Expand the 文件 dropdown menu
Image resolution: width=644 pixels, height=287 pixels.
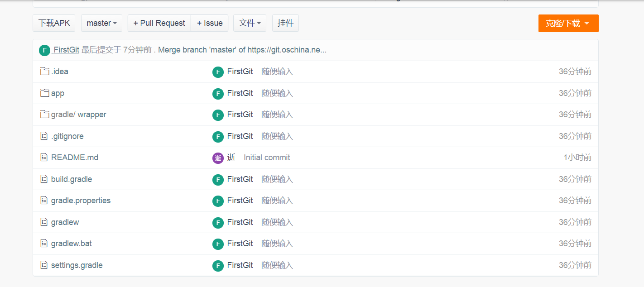pos(250,23)
